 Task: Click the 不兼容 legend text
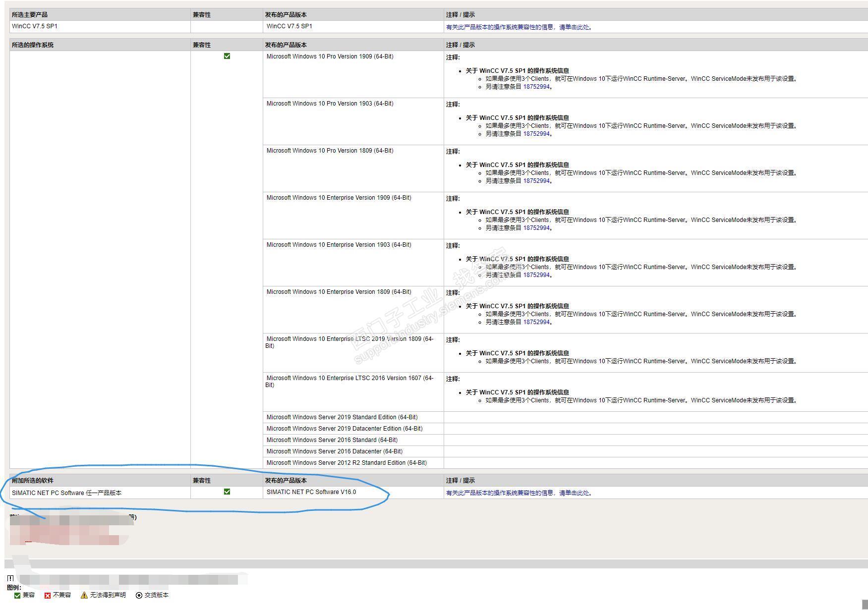coord(62,595)
